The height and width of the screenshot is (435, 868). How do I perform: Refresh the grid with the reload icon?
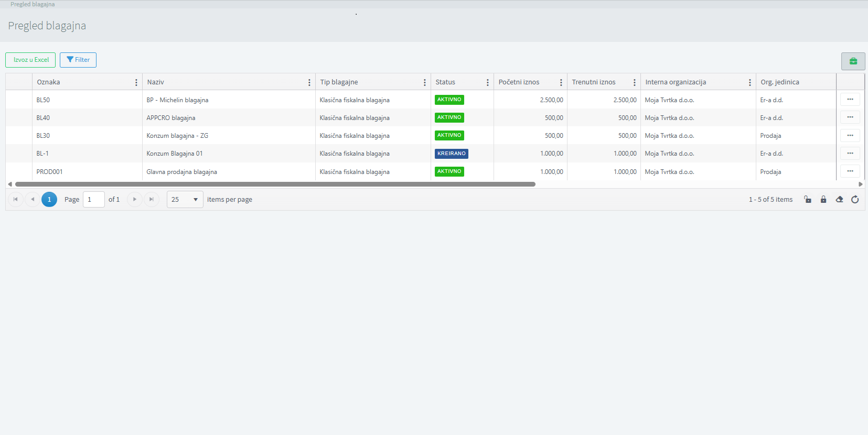click(855, 200)
